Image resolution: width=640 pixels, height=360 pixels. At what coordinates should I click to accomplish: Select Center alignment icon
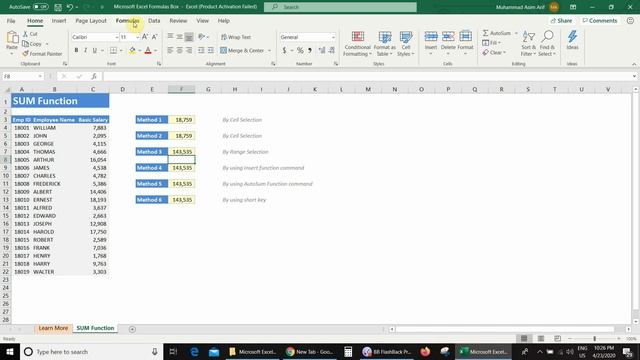(180, 50)
